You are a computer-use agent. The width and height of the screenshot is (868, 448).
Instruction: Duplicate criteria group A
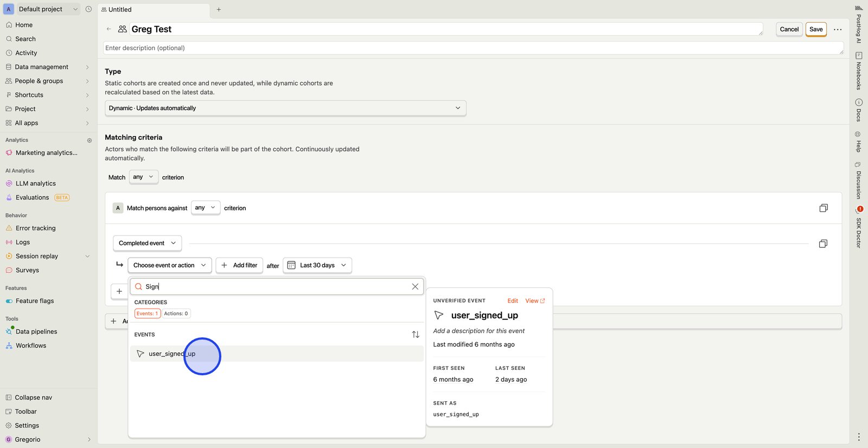pos(823,208)
